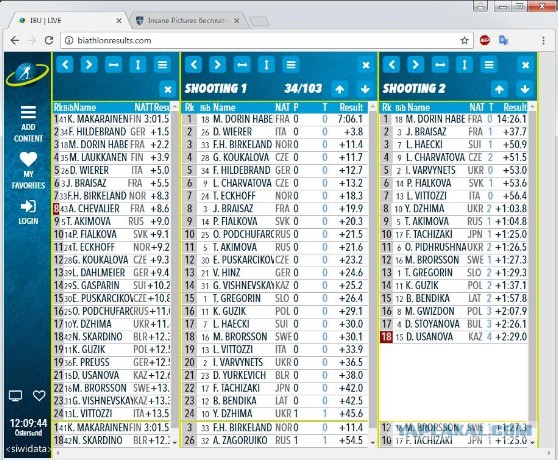Select V. HINZ row in Shooting 1
This screenshot has width=558, height=460.
pos(275,273)
